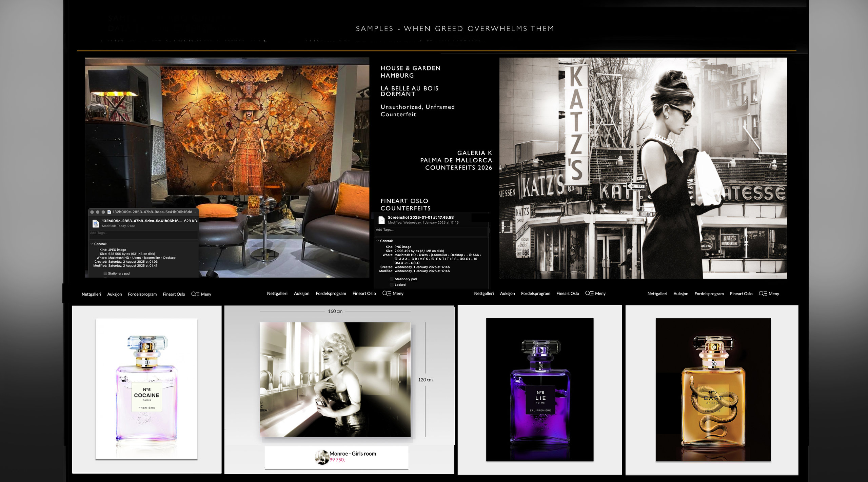Click the 'Kind: JPEG image' row
The height and width of the screenshot is (482, 868).
point(113,250)
